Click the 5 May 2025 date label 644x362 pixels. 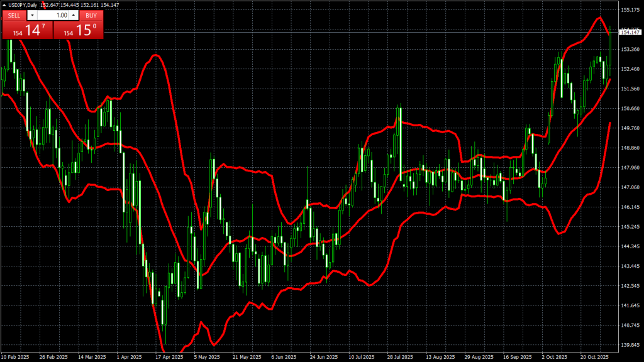207,356
